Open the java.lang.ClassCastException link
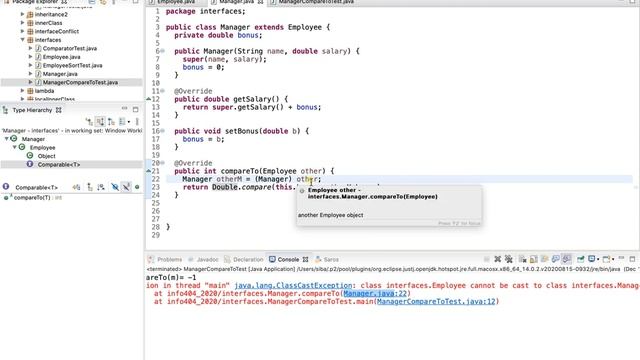 (x=293, y=285)
